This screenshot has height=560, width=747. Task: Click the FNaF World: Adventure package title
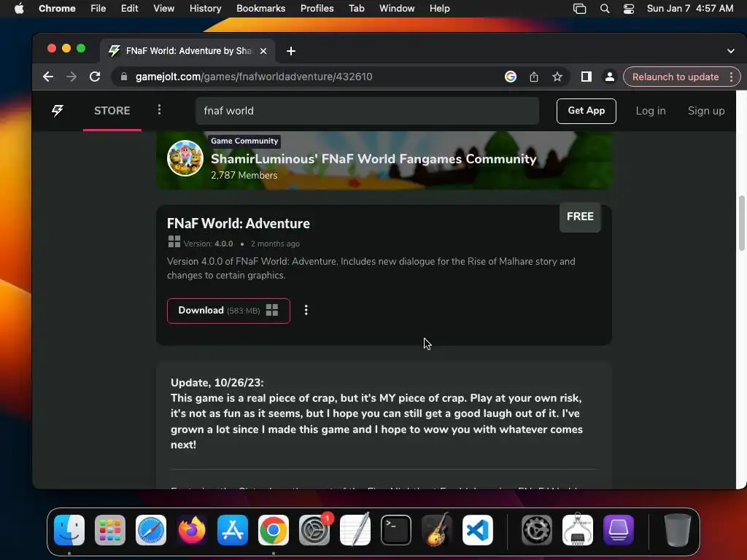click(x=239, y=223)
